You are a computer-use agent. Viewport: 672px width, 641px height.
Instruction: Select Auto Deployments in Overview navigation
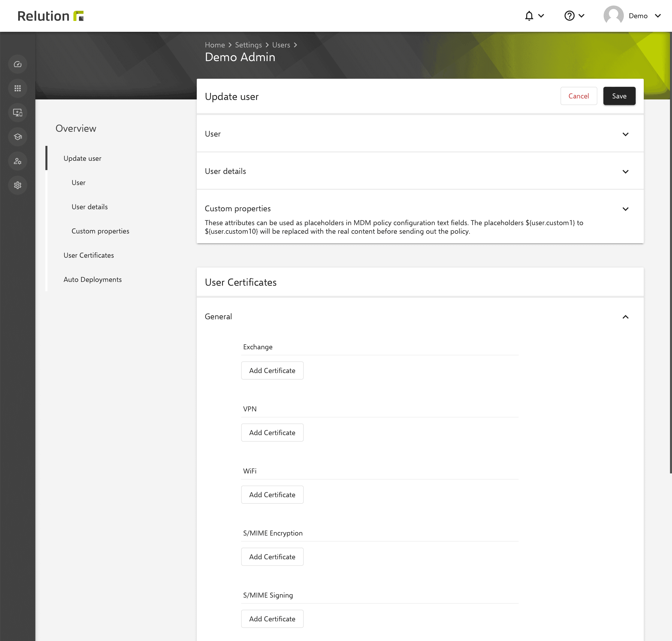93,280
